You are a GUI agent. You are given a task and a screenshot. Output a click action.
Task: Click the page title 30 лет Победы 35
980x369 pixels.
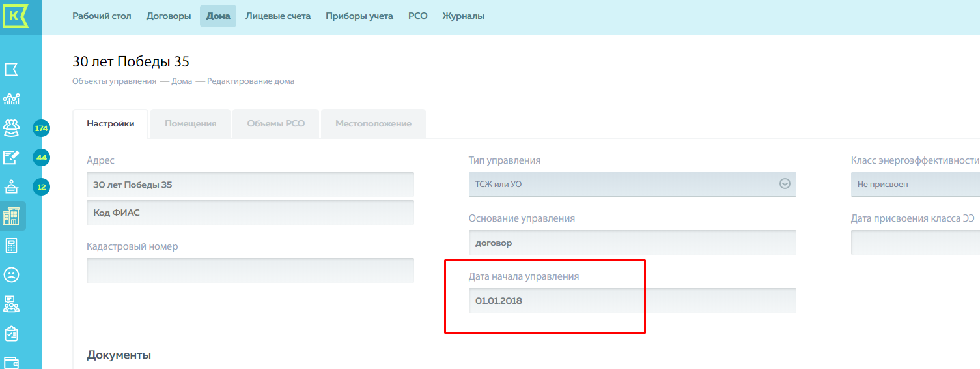(x=131, y=62)
